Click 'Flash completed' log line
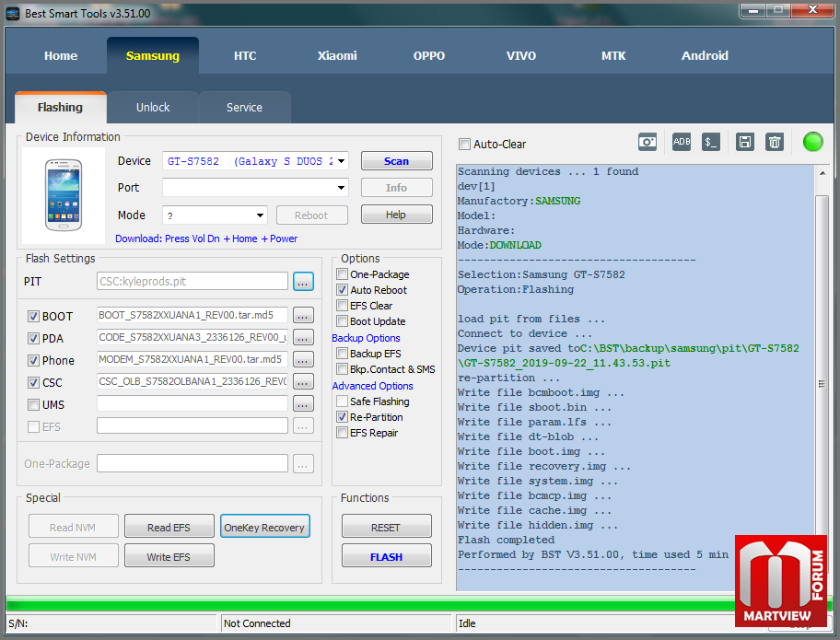 coord(506,540)
